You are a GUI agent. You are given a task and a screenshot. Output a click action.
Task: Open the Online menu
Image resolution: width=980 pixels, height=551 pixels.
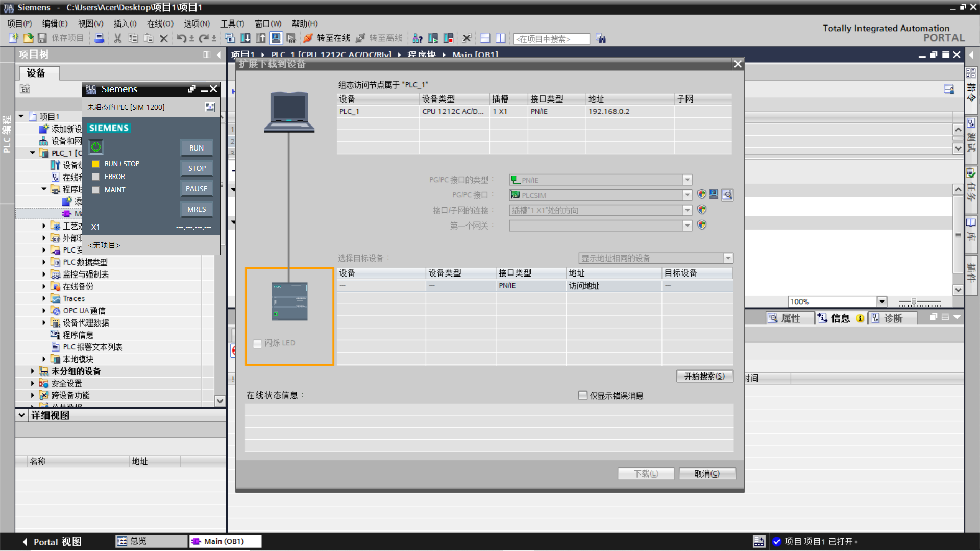pyautogui.click(x=160, y=23)
